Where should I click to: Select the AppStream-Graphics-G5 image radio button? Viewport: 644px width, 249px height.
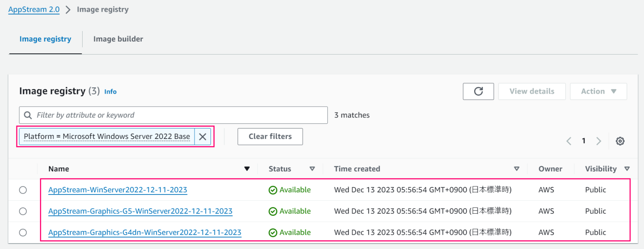click(x=23, y=211)
